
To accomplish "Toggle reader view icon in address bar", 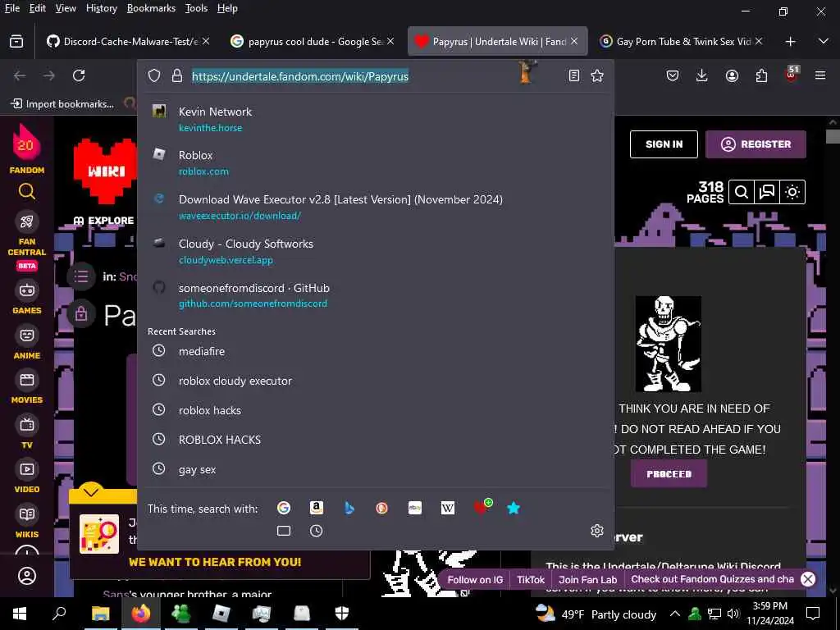I will [573, 75].
